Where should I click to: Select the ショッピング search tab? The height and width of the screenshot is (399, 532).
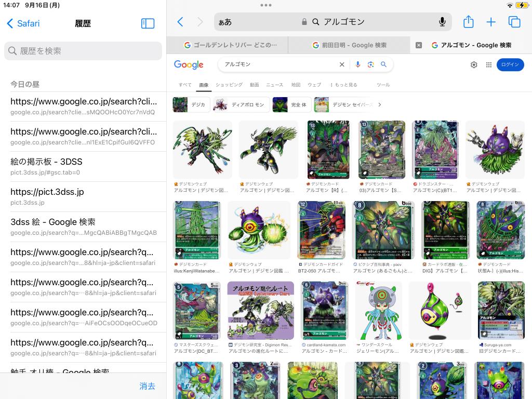[229, 85]
